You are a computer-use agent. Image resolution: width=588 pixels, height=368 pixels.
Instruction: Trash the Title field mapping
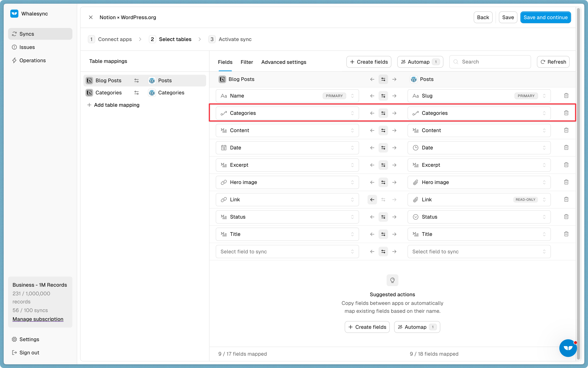566,234
